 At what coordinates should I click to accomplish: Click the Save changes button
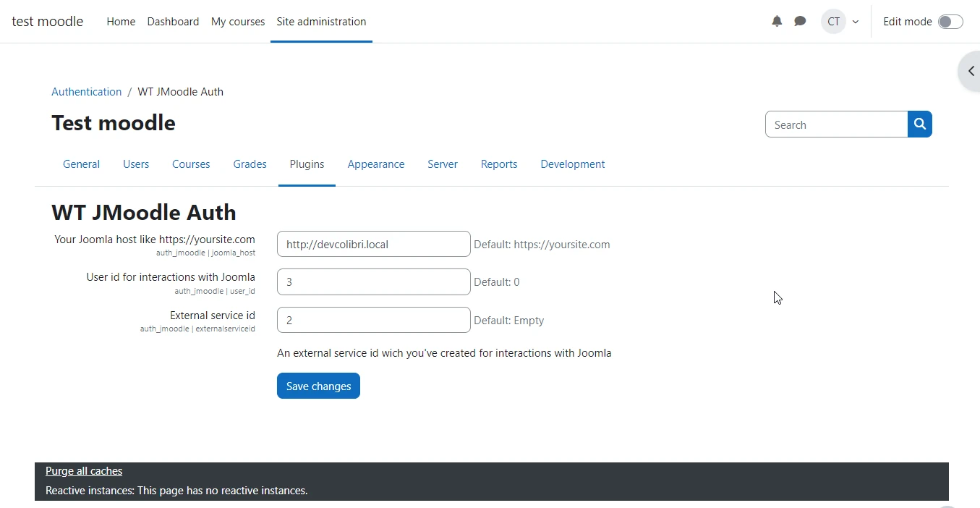(x=318, y=386)
